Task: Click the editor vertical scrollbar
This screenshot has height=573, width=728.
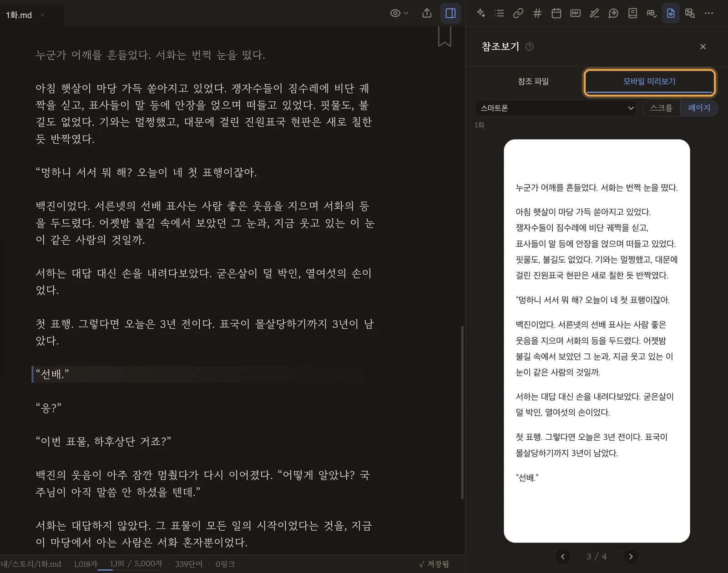Action: (x=462, y=412)
